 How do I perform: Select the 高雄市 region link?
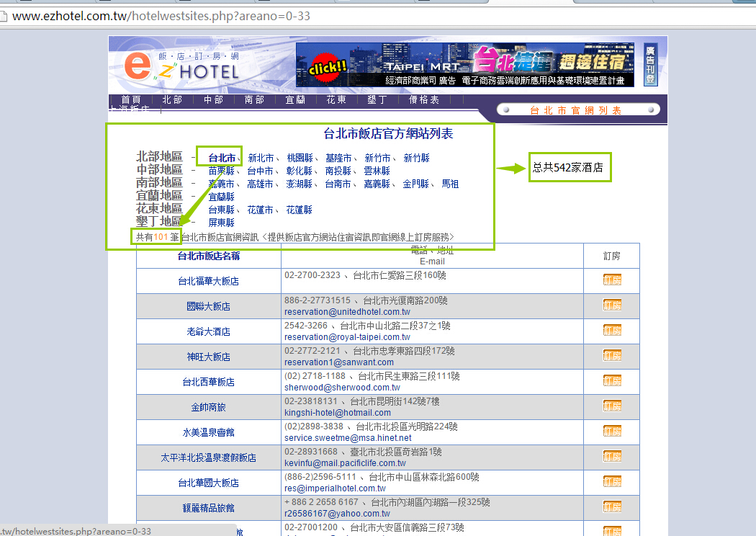point(261,184)
